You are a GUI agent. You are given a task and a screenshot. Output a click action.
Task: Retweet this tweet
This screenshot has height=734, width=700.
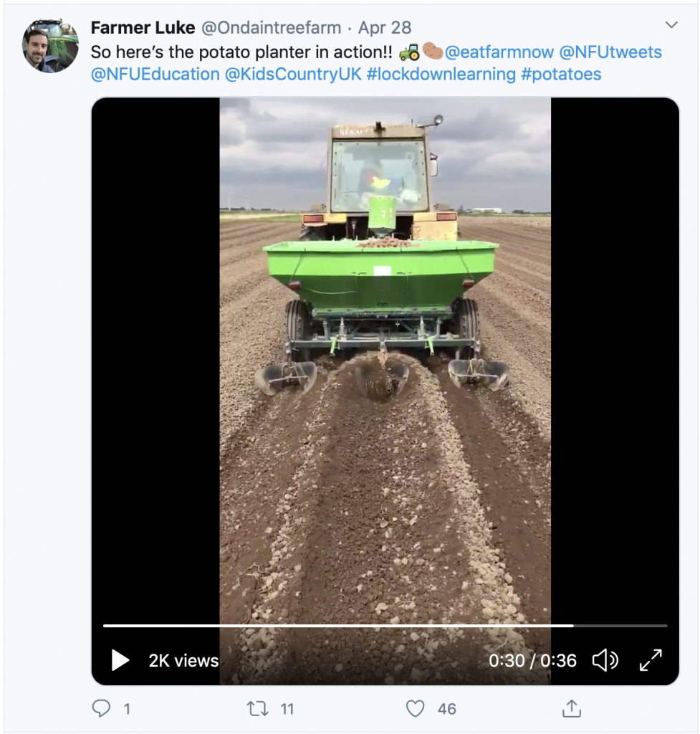coord(256,709)
